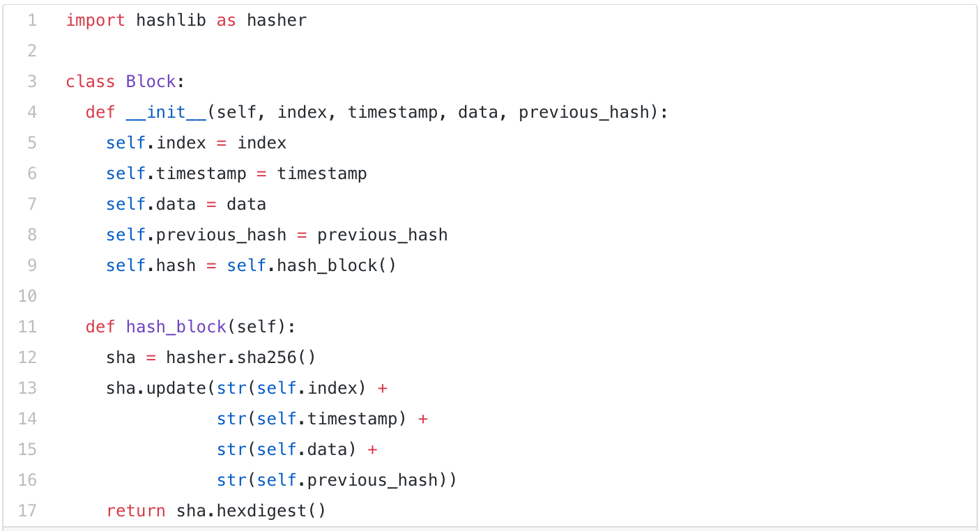Click hasher.sha256() on line 12
Viewport: 980px width, 531px height.
(240, 357)
